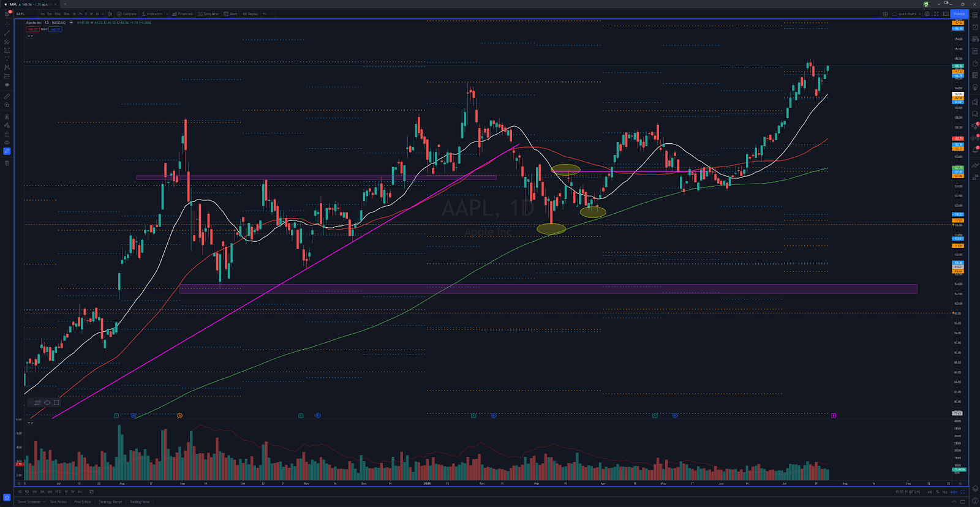The image size is (980, 507).
Task: Toggle percent scale mode
Action: 938,492
